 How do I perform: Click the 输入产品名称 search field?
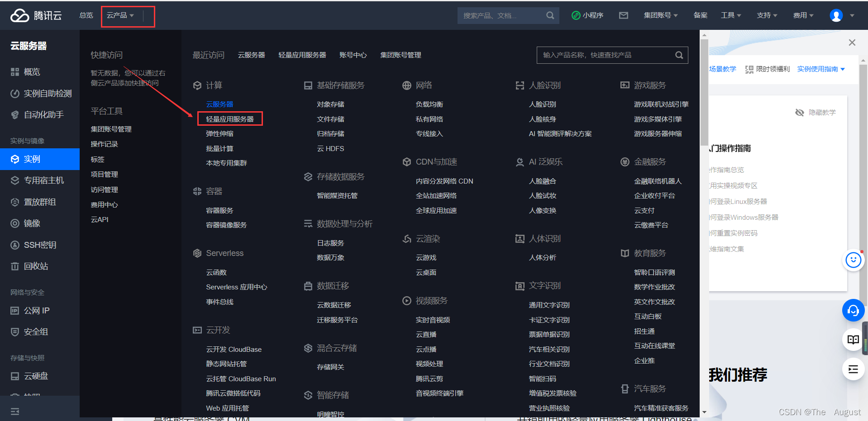[x=612, y=55]
